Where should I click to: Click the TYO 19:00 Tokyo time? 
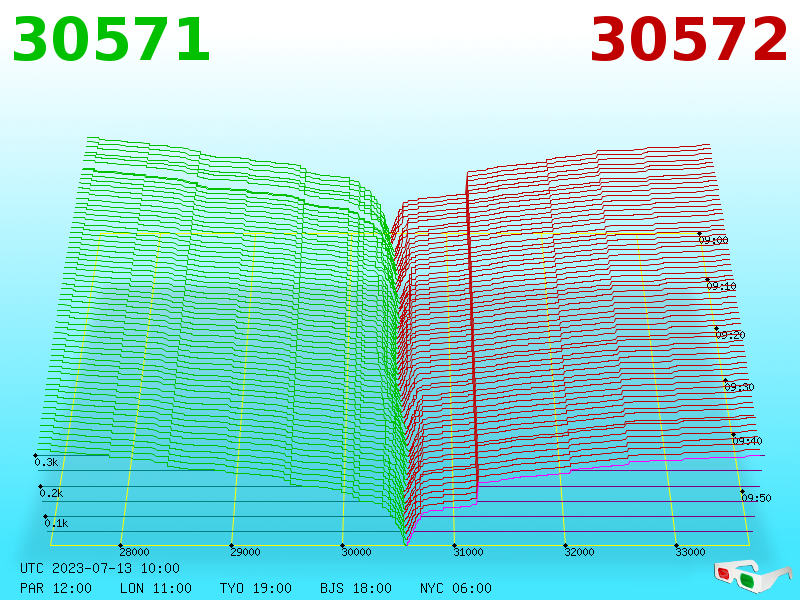click(256, 588)
